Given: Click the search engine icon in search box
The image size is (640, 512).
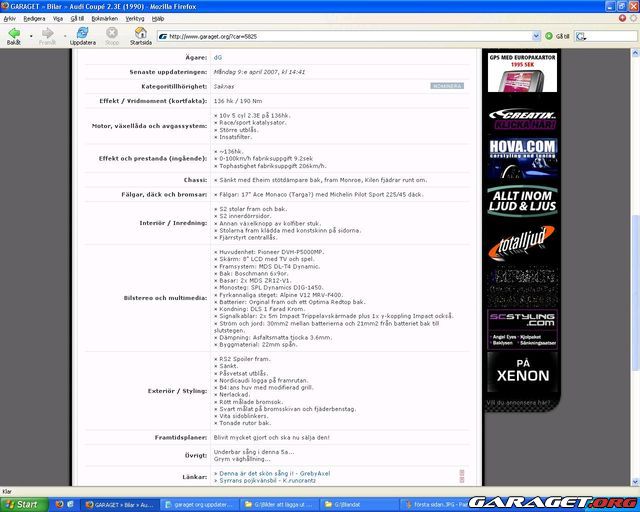Looking at the screenshot, I should coord(581,36).
